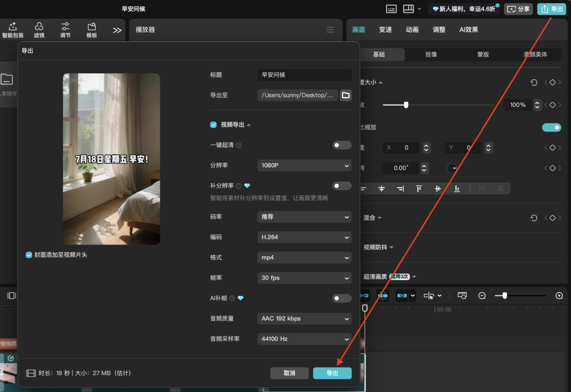Enable the AI补帧 switch
571x392 pixels.
342,298
